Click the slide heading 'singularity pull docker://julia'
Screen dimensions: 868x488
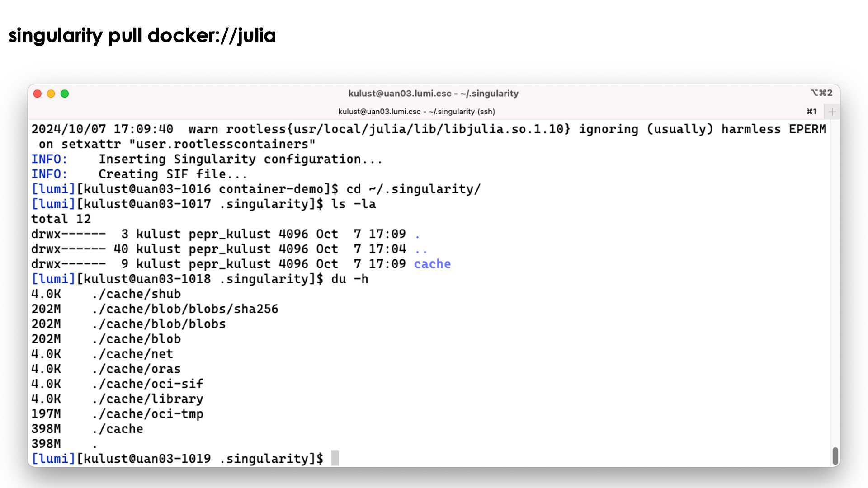[142, 36]
